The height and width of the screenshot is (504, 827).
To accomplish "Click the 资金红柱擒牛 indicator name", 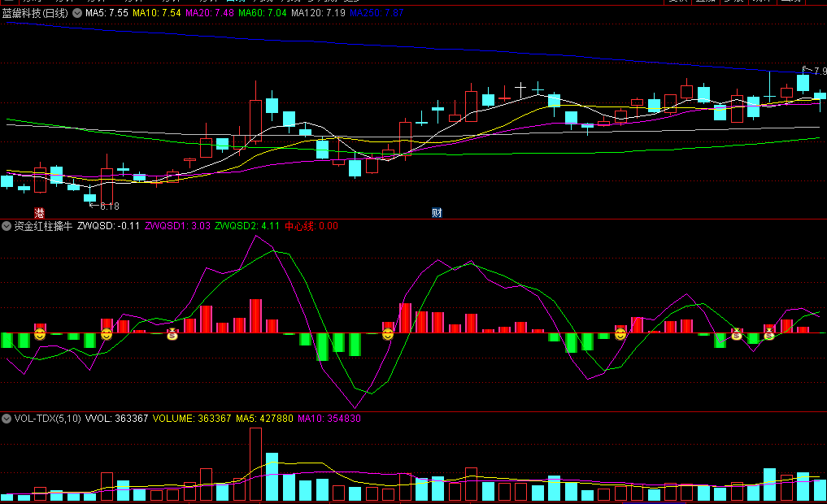I will 43,226.
